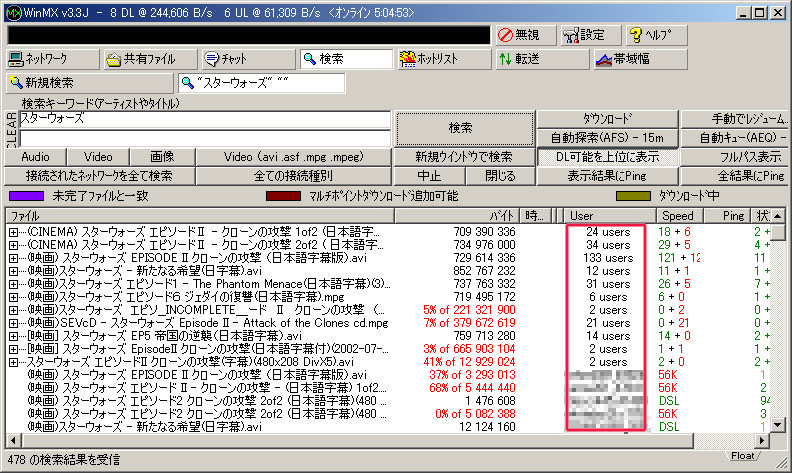The image size is (792, 473).
Task: Click the 手動でレジューム manual resume button
Action: (736, 119)
